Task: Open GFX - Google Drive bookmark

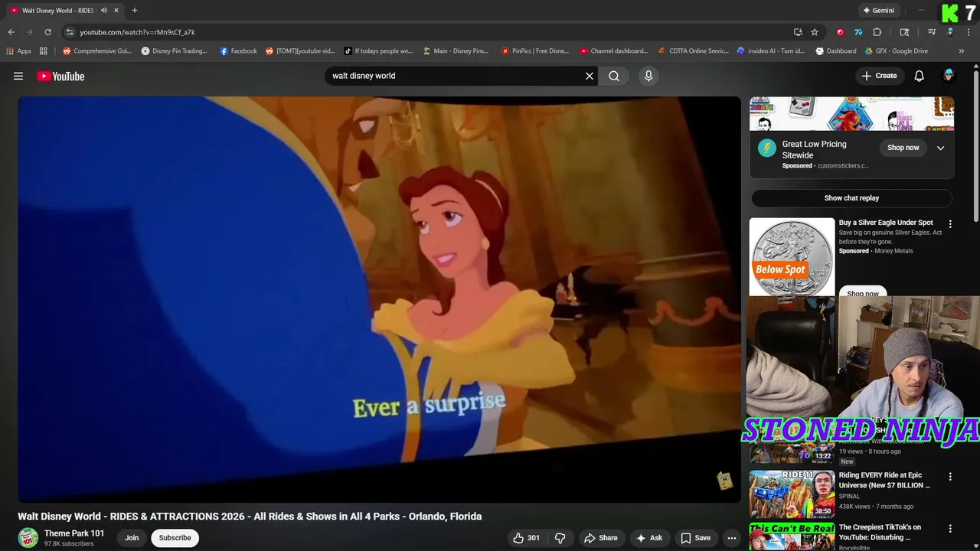Action: [897, 51]
